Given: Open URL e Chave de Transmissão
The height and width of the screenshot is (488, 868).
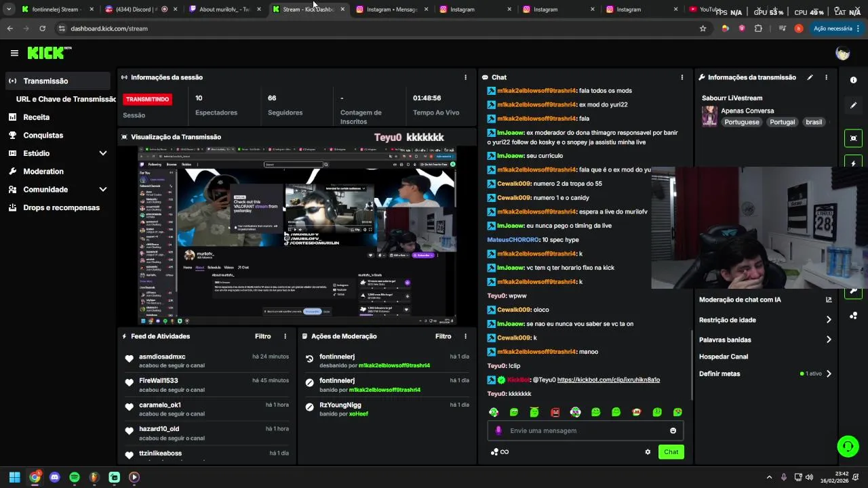Looking at the screenshot, I should [x=66, y=99].
